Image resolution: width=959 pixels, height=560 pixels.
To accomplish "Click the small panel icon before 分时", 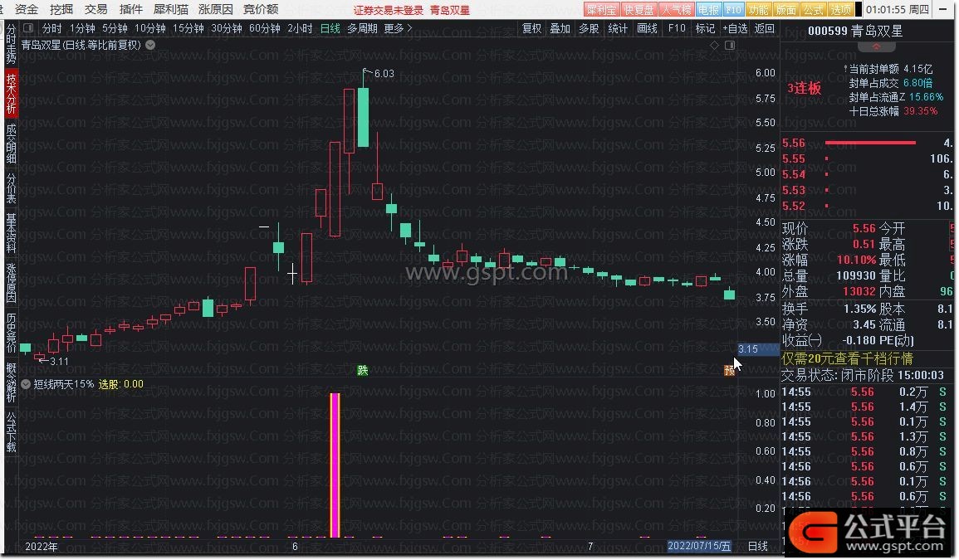I will [x=28, y=28].
